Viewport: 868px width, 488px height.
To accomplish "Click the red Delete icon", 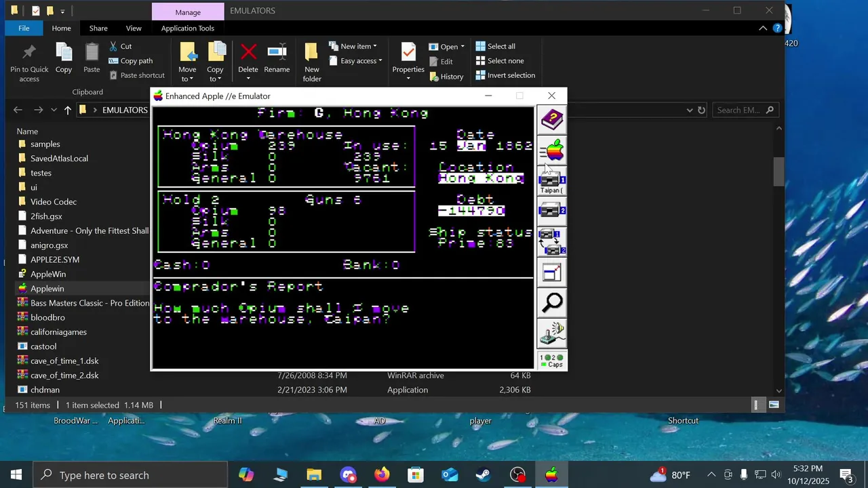I will (x=248, y=58).
